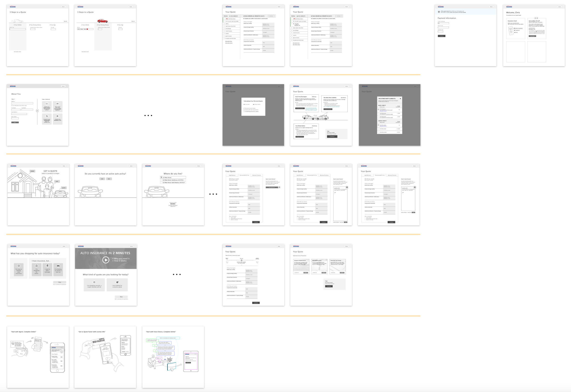This screenshot has height=392, width=571.
Task: Switch to the Maximum Protection tab
Action: (x=256, y=175)
